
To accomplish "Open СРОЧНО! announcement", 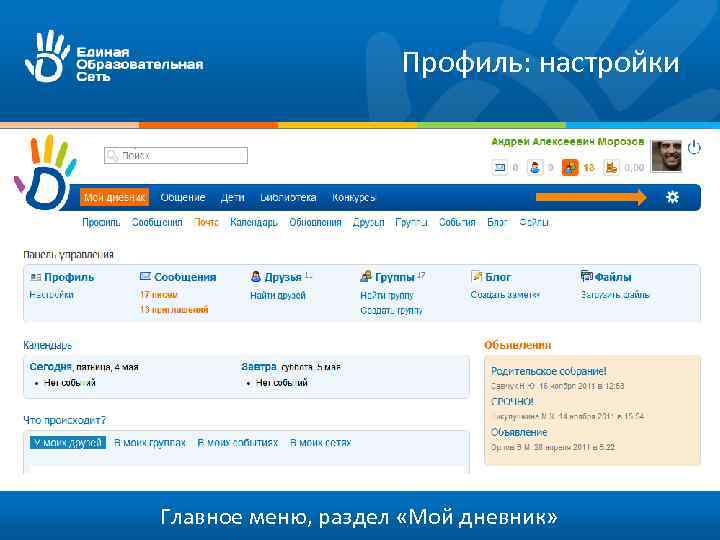I will tap(512, 402).
